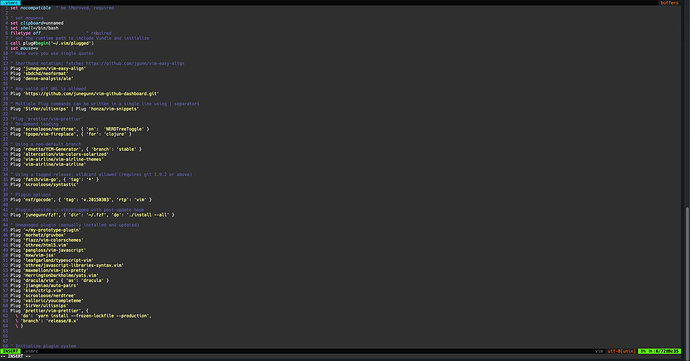Click on 'set mouse=v' line
Image resolution: width=690 pixels, height=361 pixels.
pos(24,48)
